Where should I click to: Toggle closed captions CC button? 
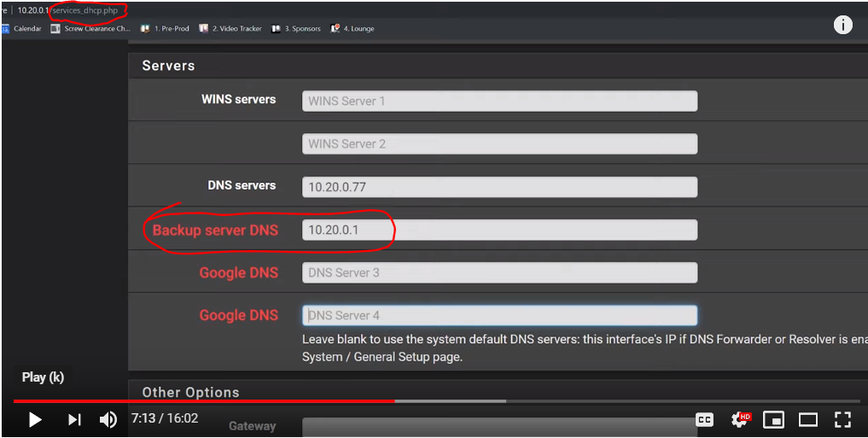[x=704, y=420]
